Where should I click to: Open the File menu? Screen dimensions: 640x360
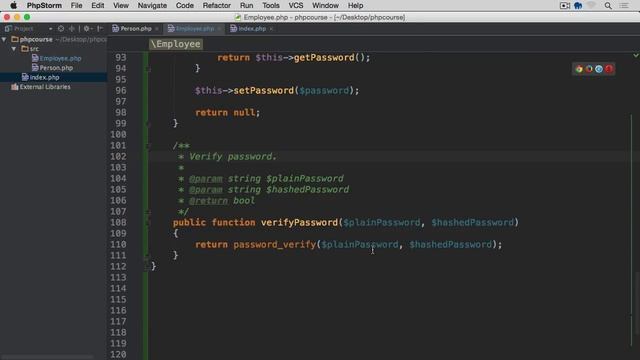76,5
